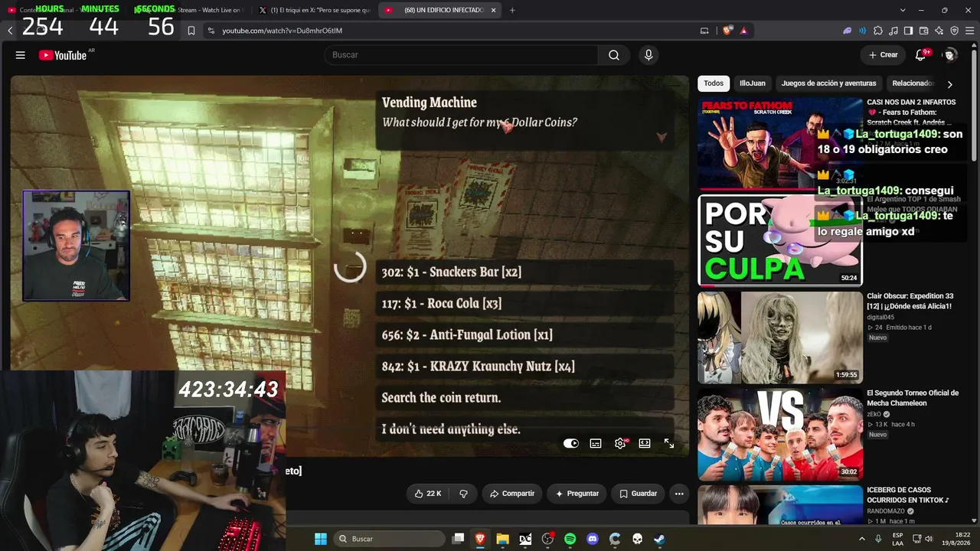980x551 pixels.
Task: Install or cast page icon in address bar
Action: [704, 31]
